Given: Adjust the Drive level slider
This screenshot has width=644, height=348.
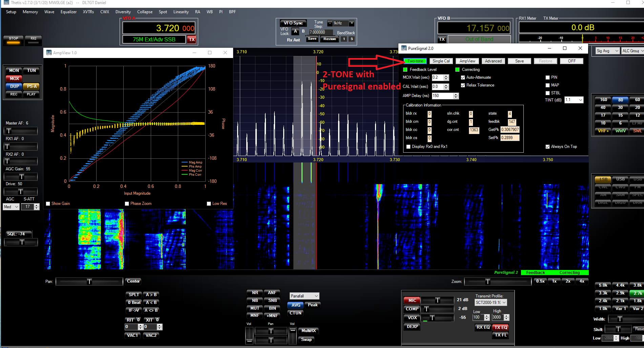Looking at the screenshot, I should pos(20,192).
